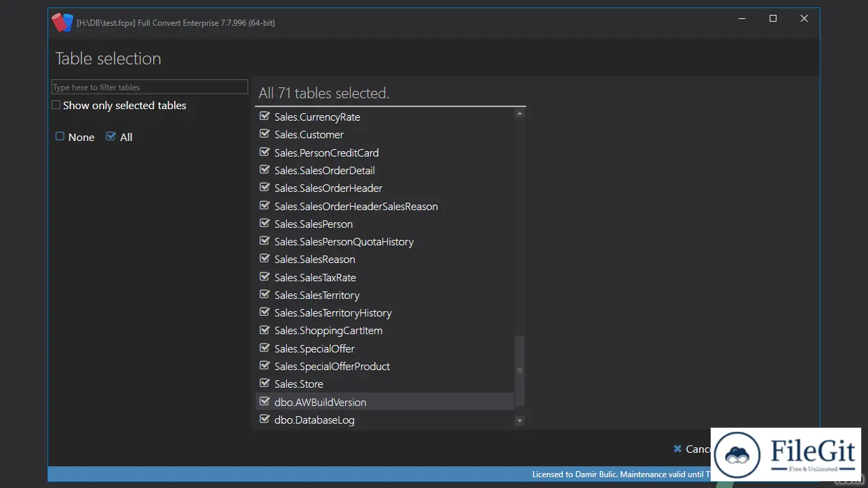This screenshot has width=868, height=488.
Task: Click the Cancel button
Action: click(692, 449)
